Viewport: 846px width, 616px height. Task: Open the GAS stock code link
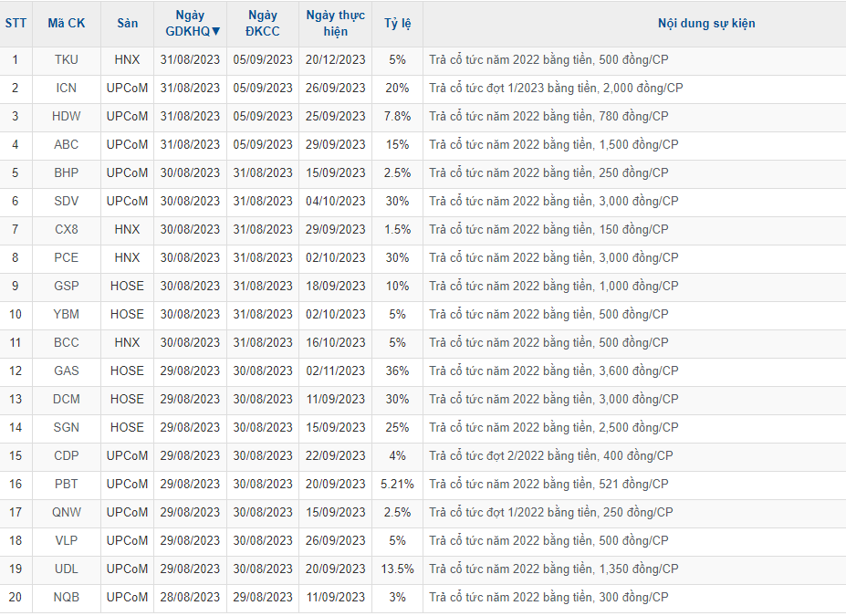point(67,371)
